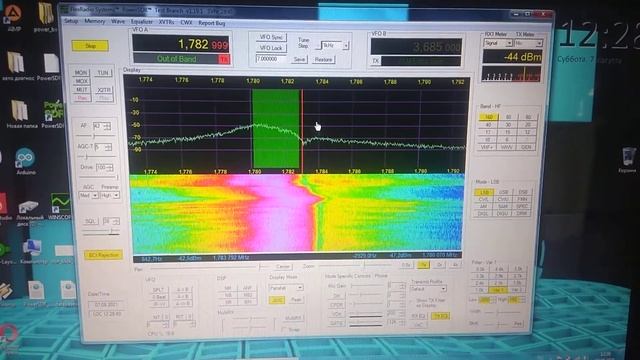Toggle the BCI Rejection button

pyautogui.click(x=104, y=255)
